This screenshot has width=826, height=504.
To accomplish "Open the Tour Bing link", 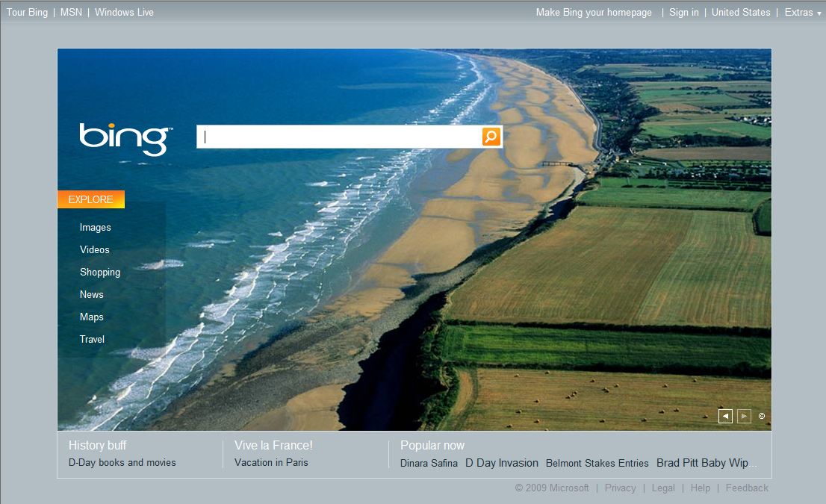I will [x=27, y=13].
